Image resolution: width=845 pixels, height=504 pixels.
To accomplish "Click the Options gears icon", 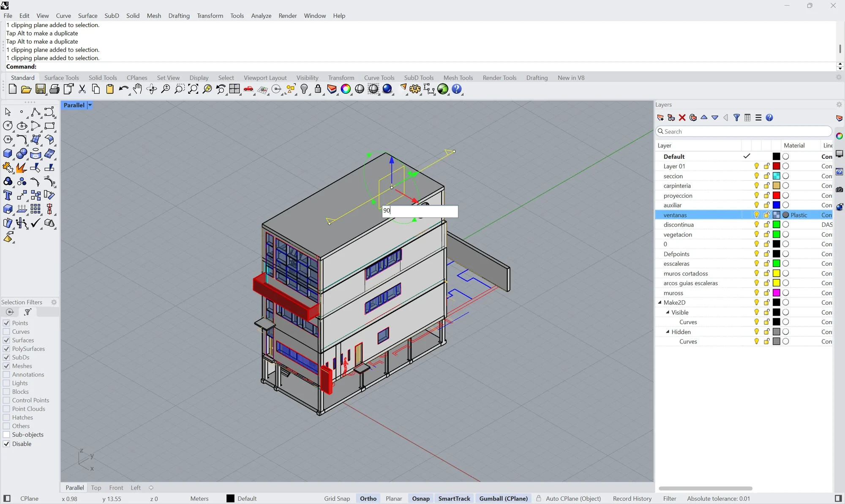I will click(x=415, y=89).
